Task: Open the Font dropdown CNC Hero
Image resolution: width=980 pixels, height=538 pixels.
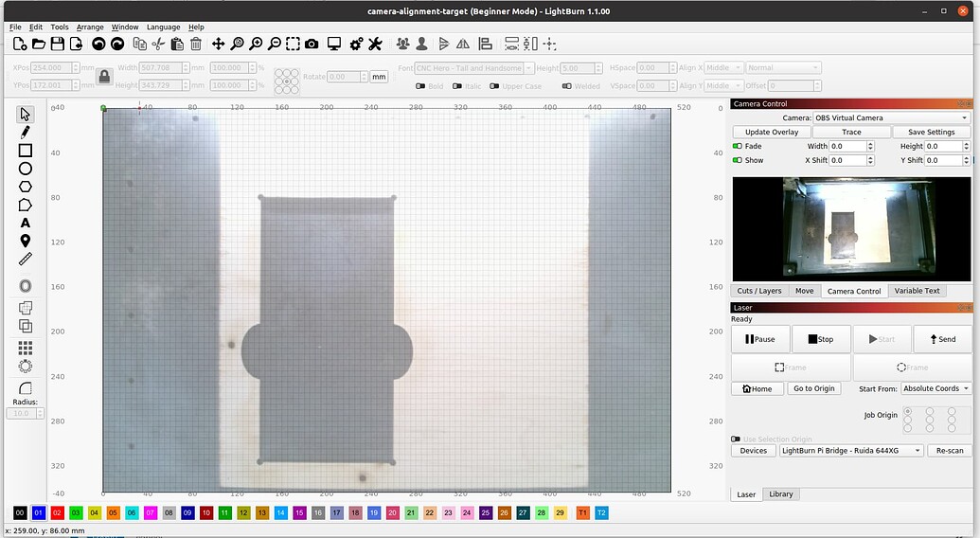Action: (474, 68)
